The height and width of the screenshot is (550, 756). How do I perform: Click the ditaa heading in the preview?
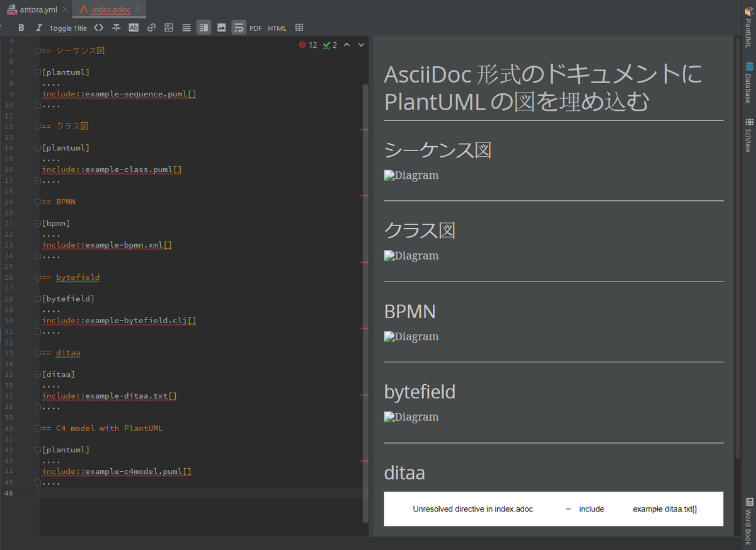(404, 473)
